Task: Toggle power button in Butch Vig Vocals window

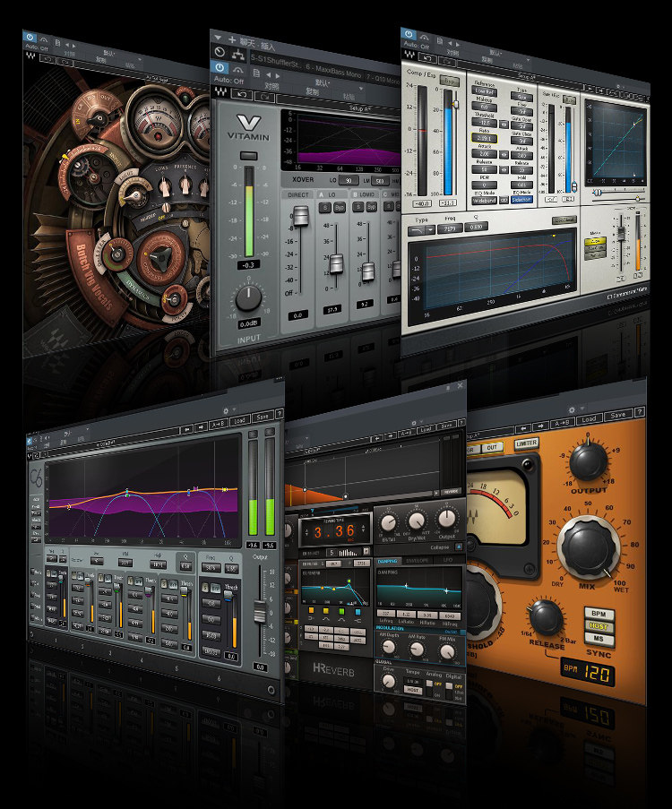Action: (30, 37)
